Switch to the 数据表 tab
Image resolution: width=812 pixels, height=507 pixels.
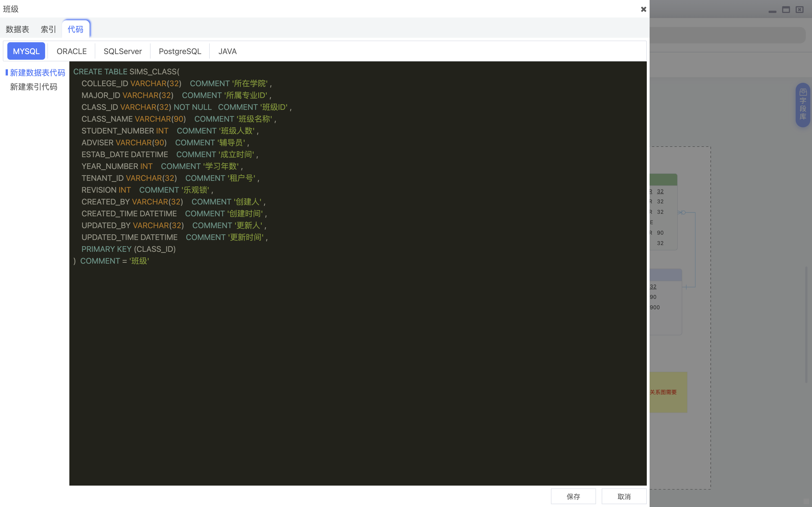pyautogui.click(x=17, y=29)
